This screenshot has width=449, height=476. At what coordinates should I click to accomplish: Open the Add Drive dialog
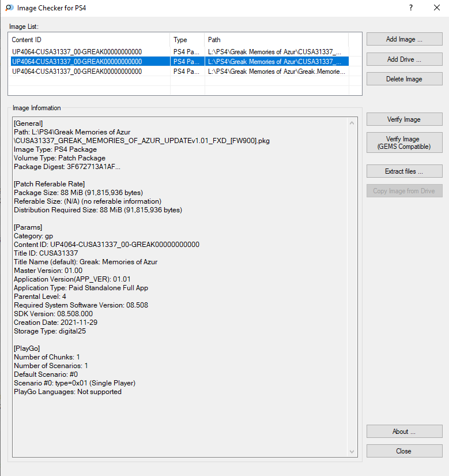tap(404, 59)
